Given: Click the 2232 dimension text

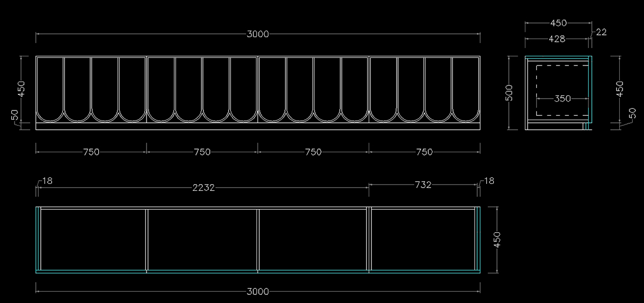Looking at the screenshot, I should (204, 188).
